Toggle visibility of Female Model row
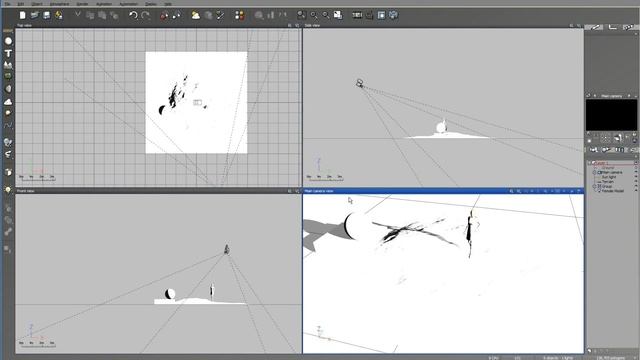640x360 pixels. [x=636, y=190]
